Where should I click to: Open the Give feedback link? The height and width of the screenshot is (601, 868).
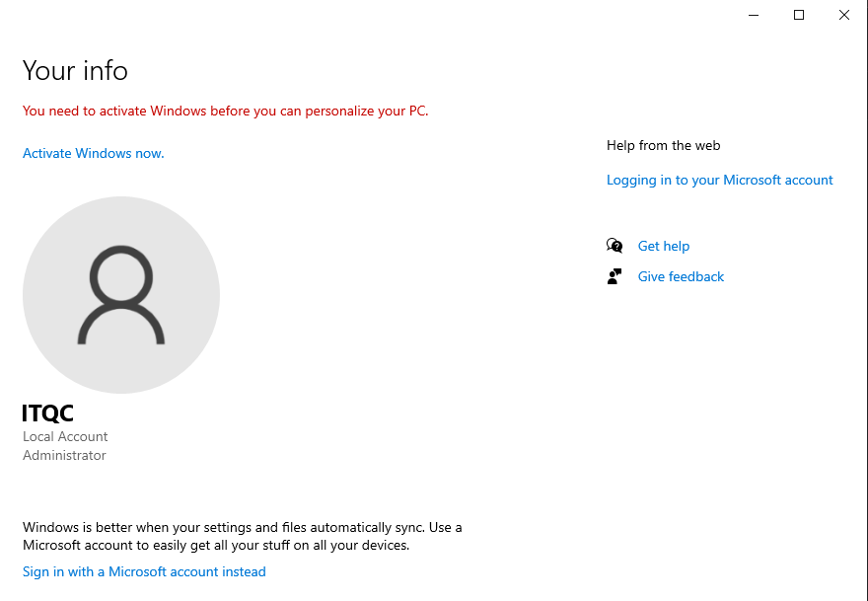681,276
